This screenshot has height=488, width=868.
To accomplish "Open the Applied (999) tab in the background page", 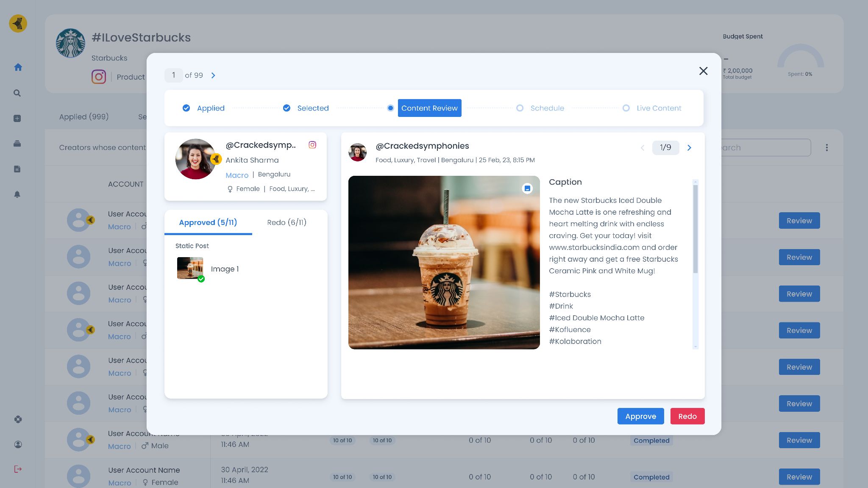I will [x=84, y=116].
